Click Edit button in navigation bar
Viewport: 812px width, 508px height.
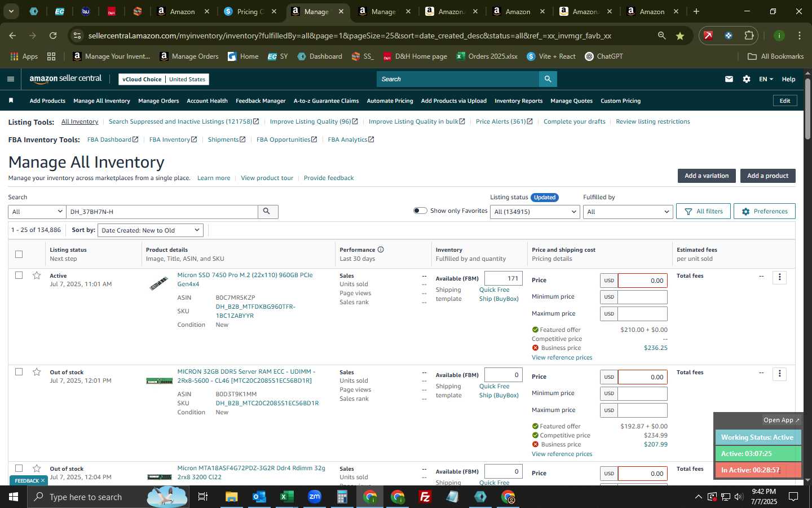pyautogui.click(x=784, y=100)
